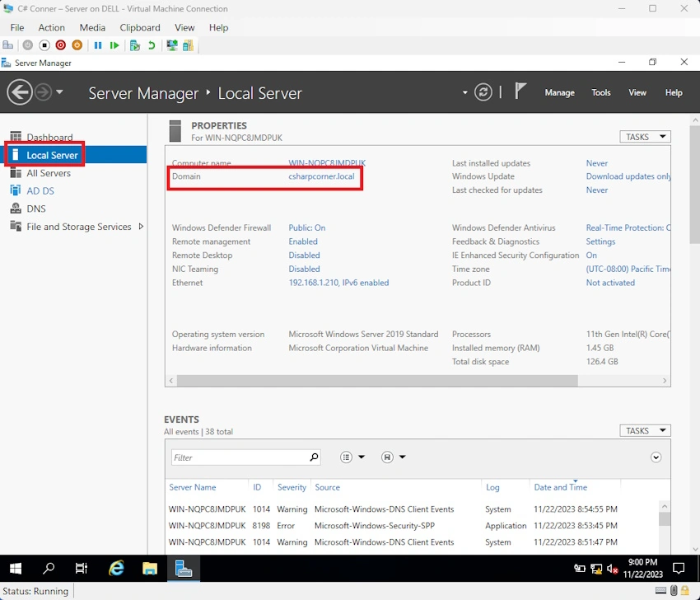Click Download updates only link
Viewport: 700px width, 600px height.
[628, 176]
